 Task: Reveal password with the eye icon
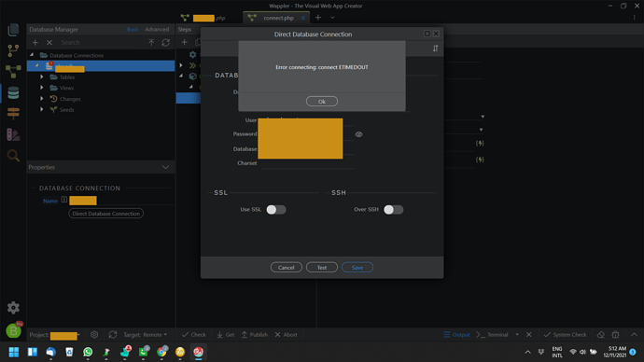pos(359,134)
